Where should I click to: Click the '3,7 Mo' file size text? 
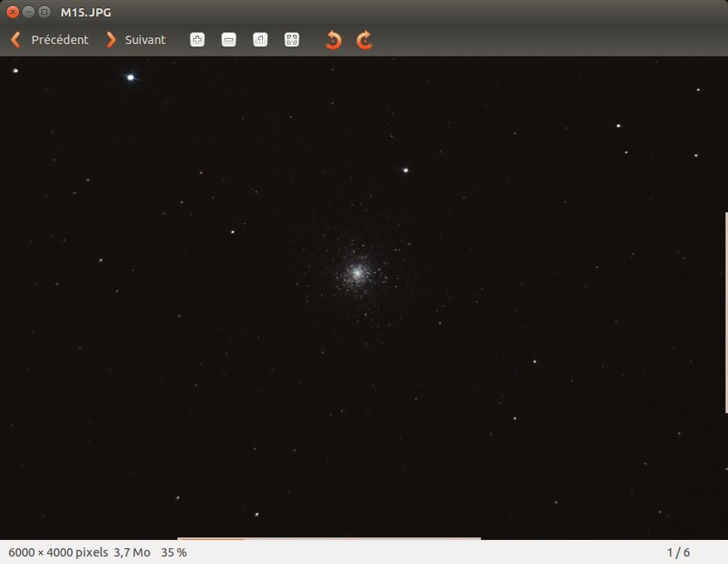tap(132, 552)
